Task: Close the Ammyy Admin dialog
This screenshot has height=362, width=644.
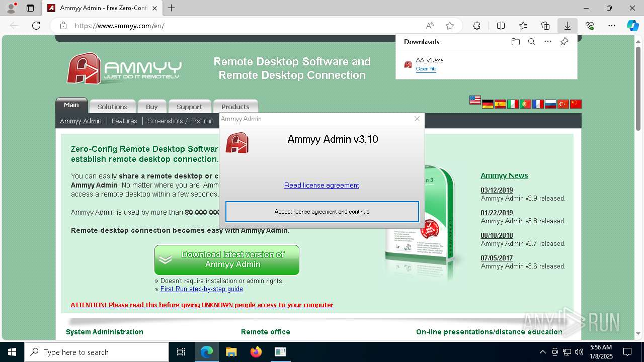Action: [417, 119]
